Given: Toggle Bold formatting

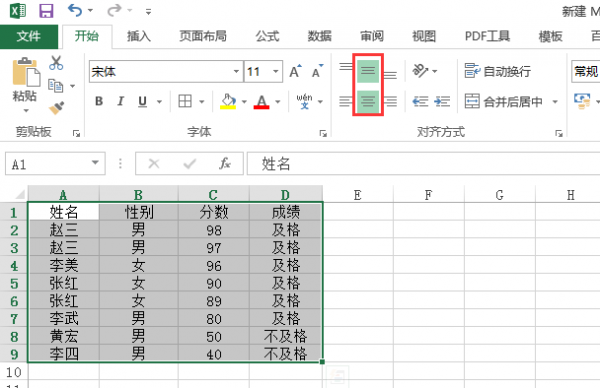Looking at the screenshot, I should (99, 101).
